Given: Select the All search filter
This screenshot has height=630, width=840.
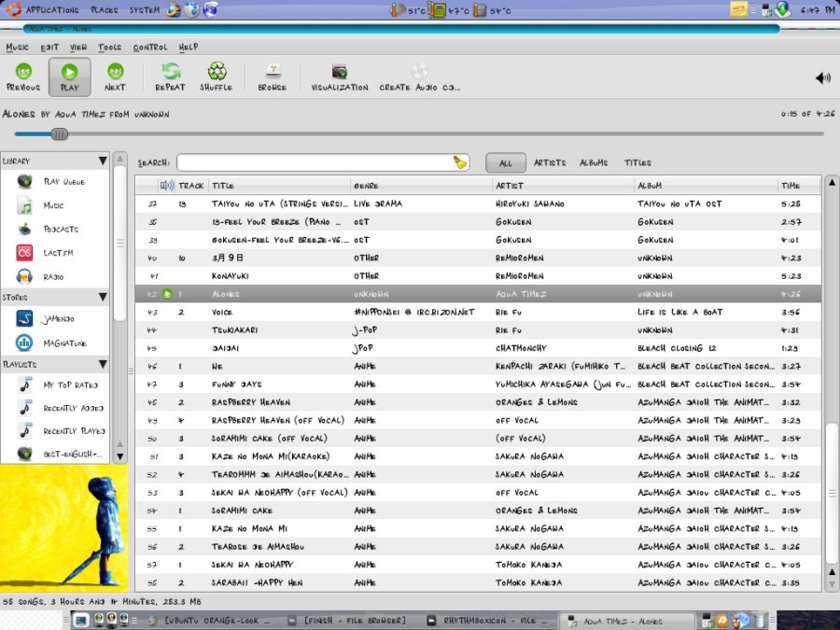Looking at the screenshot, I should pos(506,162).
